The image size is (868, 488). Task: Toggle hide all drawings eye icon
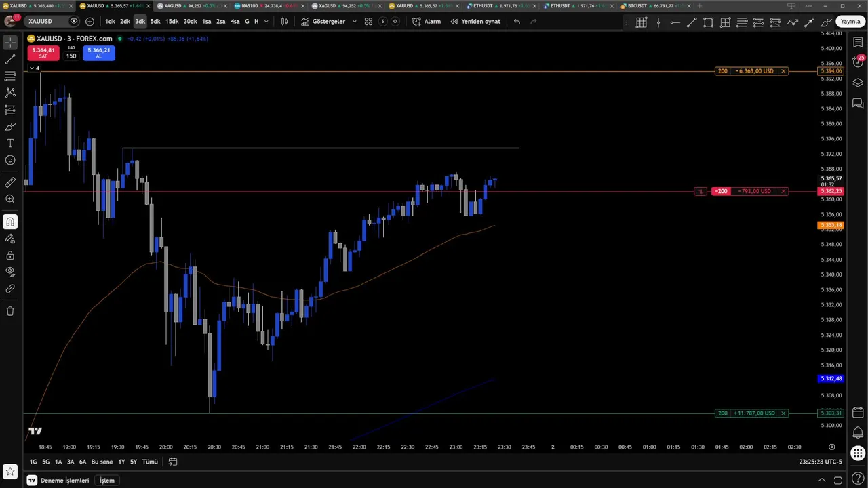(10, 272)
